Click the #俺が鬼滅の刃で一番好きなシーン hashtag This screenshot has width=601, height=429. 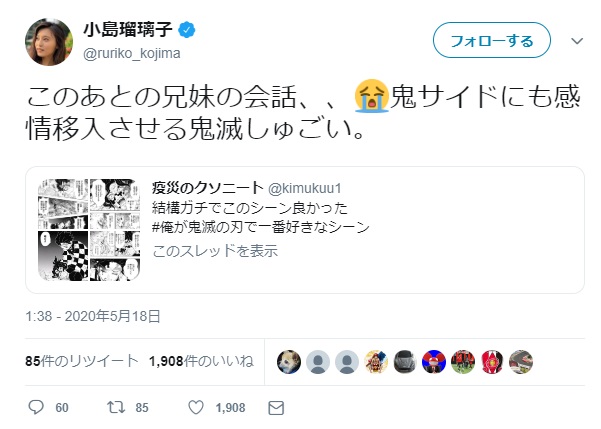coord(261,227)
